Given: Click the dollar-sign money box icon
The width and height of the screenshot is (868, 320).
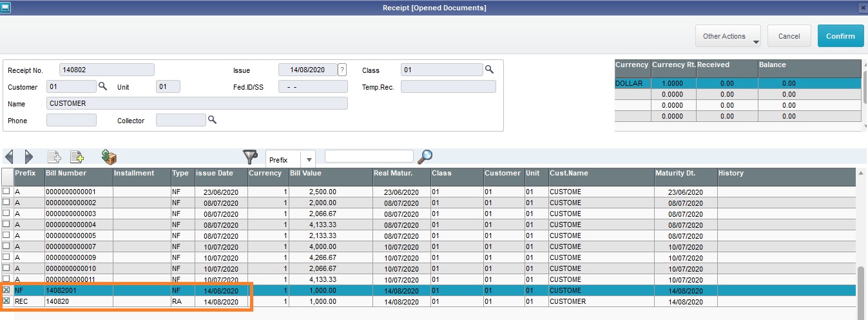Looking at the screenshot, I should coord(109,157).
